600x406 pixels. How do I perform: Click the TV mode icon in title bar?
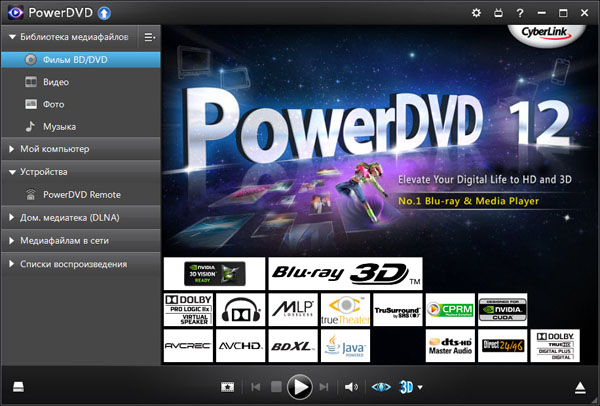(498, 13)
